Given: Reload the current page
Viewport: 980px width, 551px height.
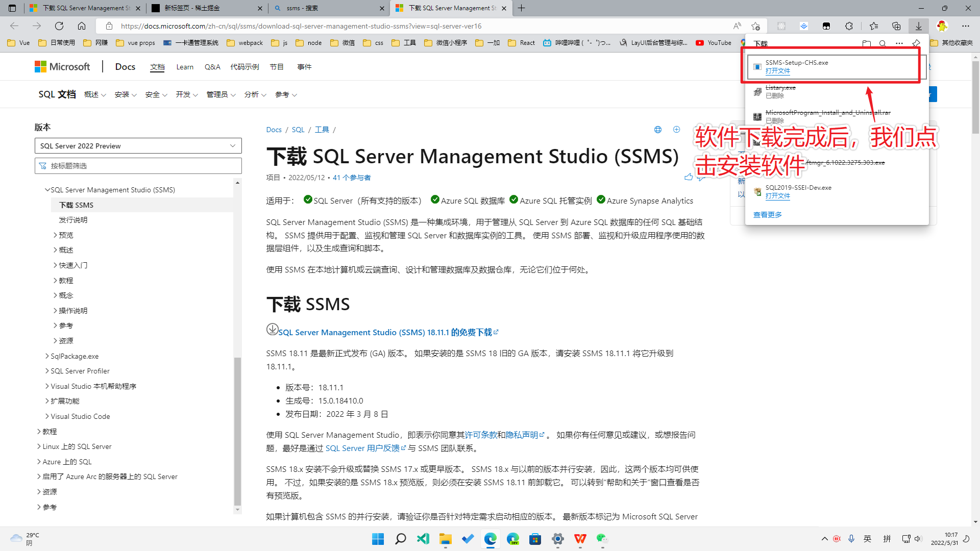Looking at the screenshot, I should click(x=59, y=26).
